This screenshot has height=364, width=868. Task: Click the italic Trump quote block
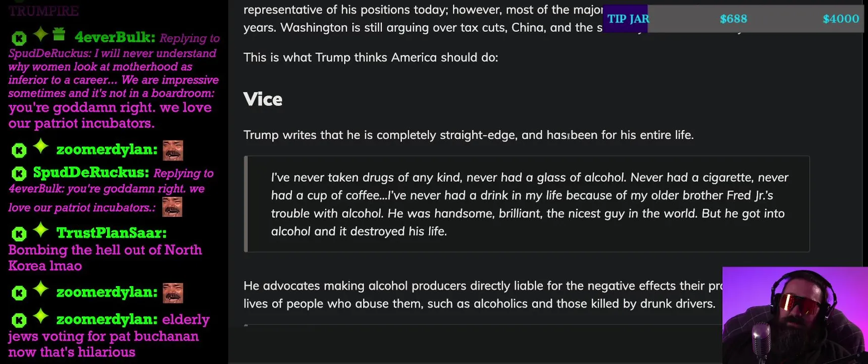(x=527, y=204)
